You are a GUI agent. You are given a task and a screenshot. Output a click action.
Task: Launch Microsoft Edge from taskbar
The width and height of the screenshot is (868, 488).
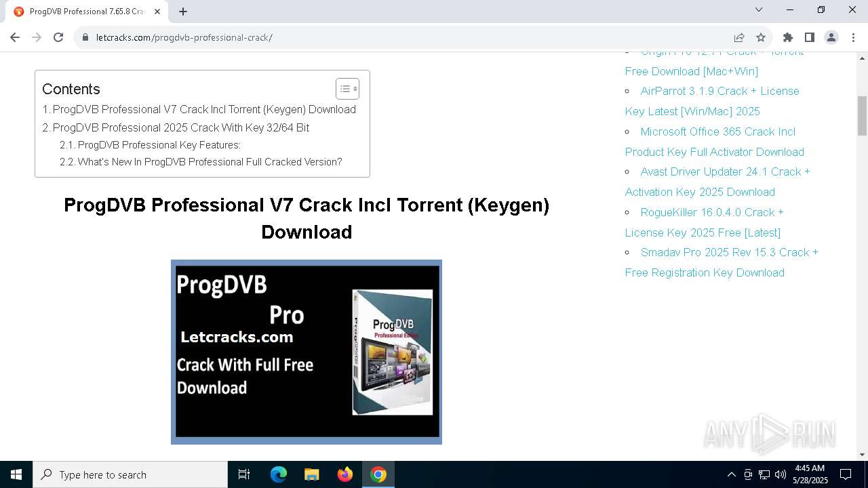[x=279, y=474]
